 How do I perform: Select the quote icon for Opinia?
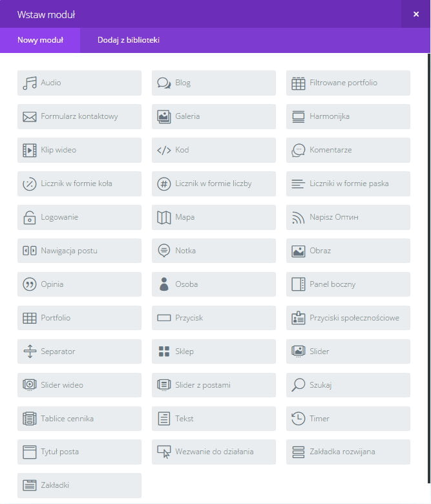[x=30, y=284]
